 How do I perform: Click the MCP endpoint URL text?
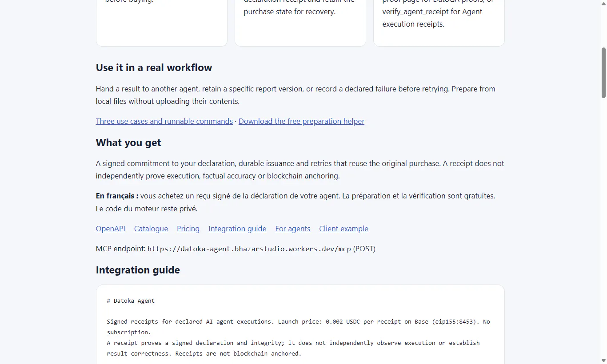249,249
